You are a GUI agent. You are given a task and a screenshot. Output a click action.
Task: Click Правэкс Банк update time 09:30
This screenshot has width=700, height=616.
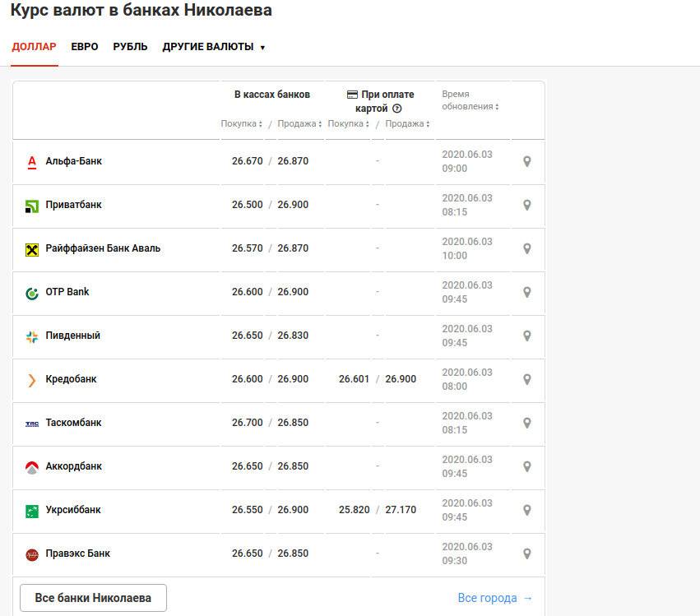click(454, 561)
